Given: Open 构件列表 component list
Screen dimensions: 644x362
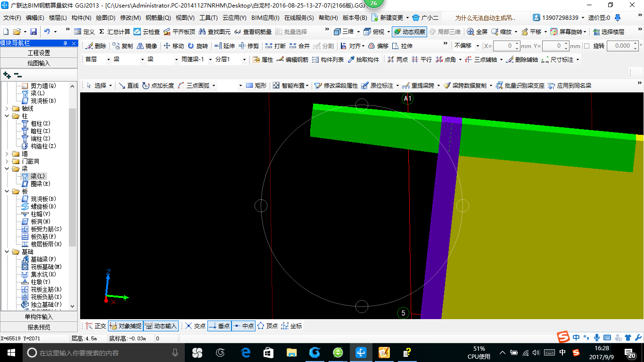Looking at the screenshot, I should coord(328,59).
